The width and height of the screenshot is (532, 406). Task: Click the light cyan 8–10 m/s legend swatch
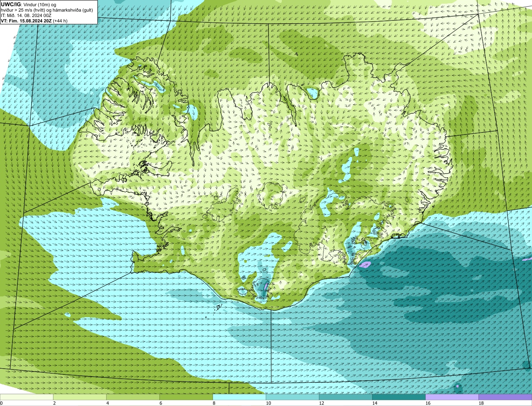(x=239, y=397)
